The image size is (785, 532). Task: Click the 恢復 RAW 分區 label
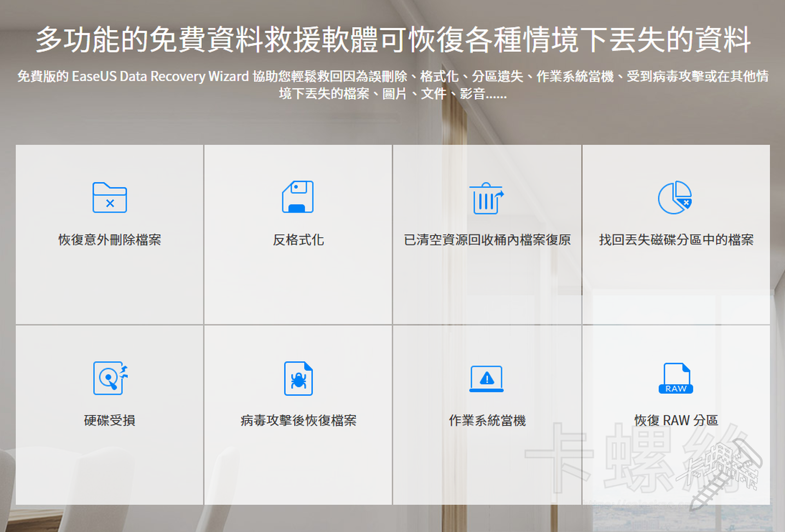tap(676, 420)
